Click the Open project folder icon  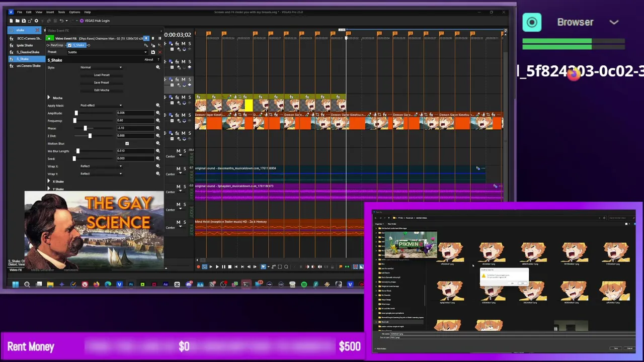(x=18, y=21)
